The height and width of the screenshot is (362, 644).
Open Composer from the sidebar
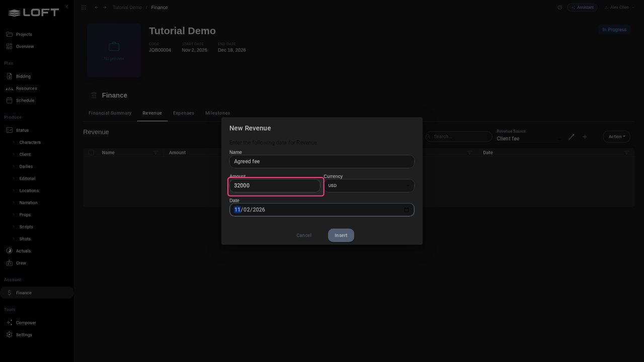[26, 323]
